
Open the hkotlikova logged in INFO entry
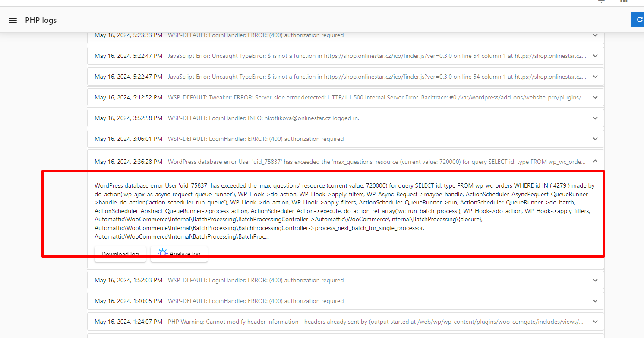click(263, 118)
